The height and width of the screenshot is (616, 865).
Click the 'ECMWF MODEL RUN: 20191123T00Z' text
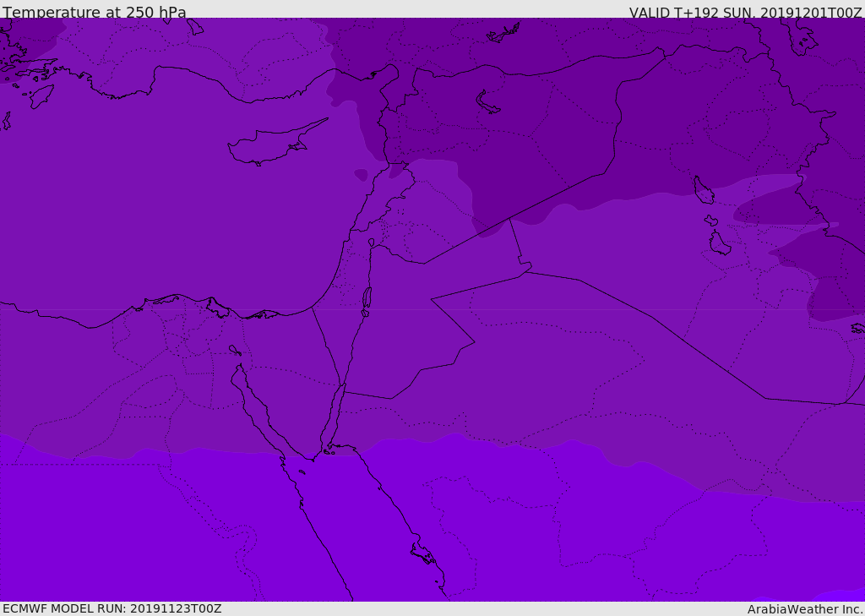112,608
